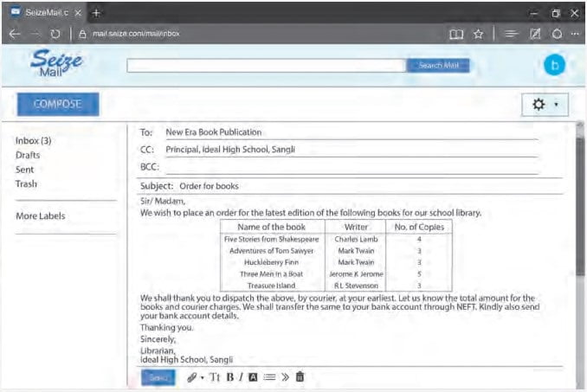Bookmark page with the star icon

478,35
